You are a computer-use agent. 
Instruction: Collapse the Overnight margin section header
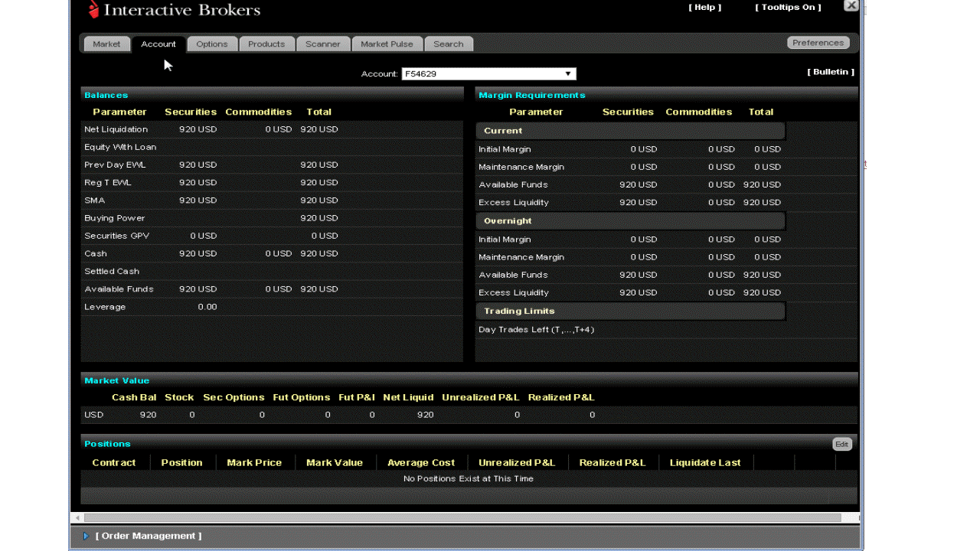[x=629, y=221]
